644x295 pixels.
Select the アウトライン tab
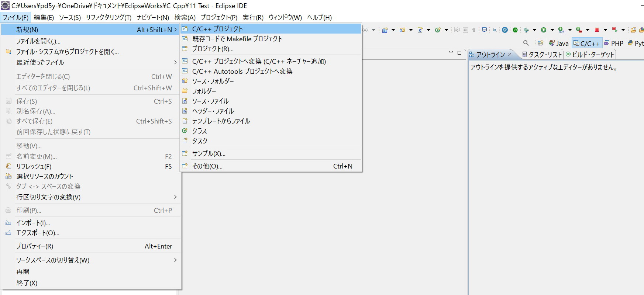click(491, 55)
